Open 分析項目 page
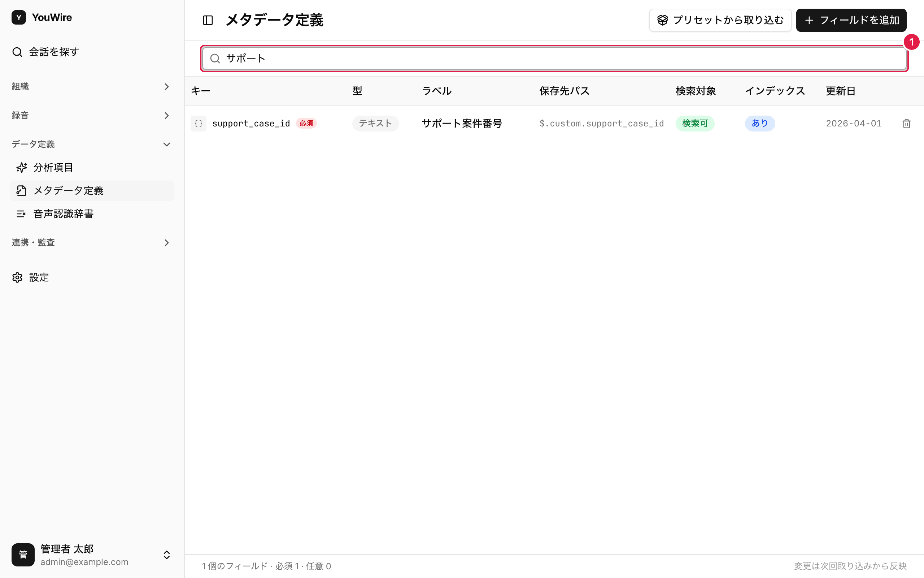Screen dimensions: 924x578 [x=92, y=167]
